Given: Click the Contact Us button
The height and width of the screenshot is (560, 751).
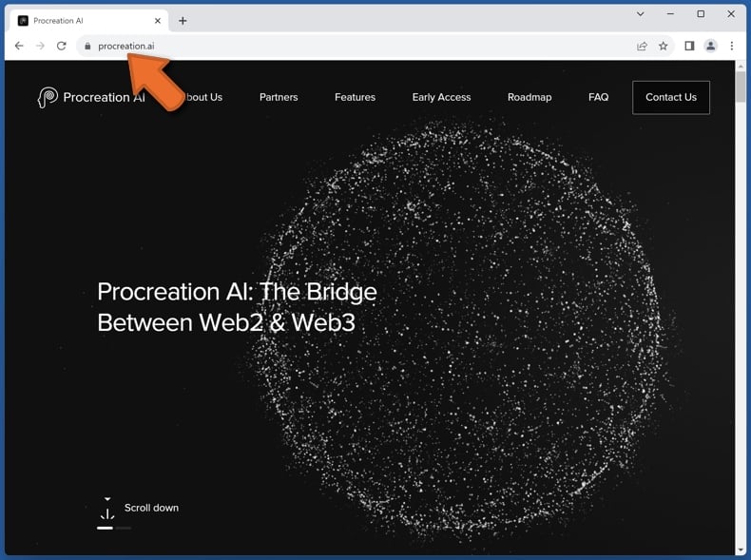Looking at the screenshot, I should coord(671,97).
